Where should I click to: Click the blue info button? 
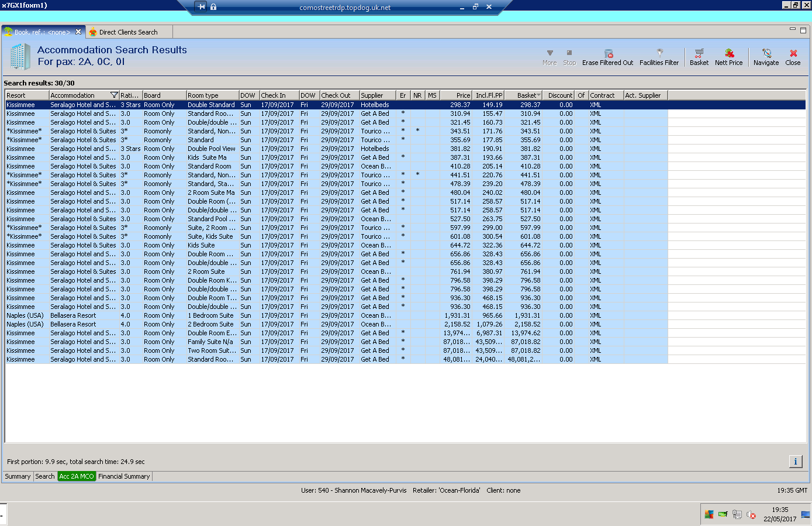(x=796, y=462)
